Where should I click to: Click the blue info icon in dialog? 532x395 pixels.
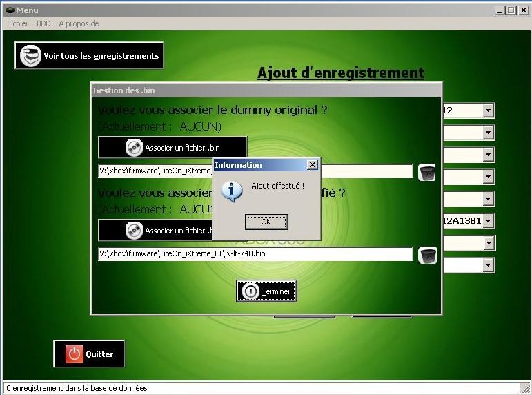(232, 191)
